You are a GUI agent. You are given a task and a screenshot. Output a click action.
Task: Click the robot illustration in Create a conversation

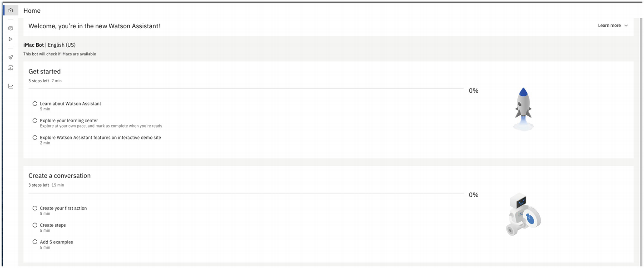(x=523, y=215)
